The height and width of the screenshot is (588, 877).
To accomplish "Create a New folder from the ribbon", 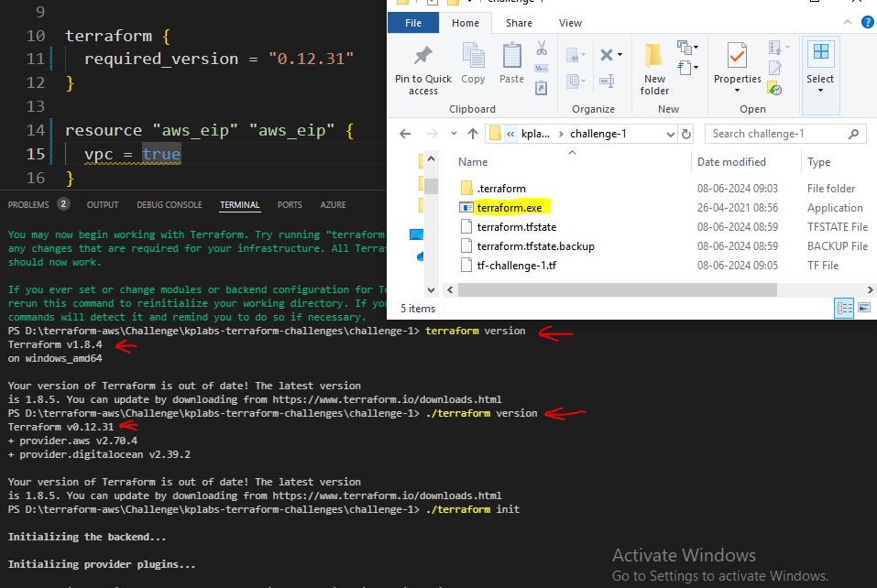I will click(x=654, y=68).
